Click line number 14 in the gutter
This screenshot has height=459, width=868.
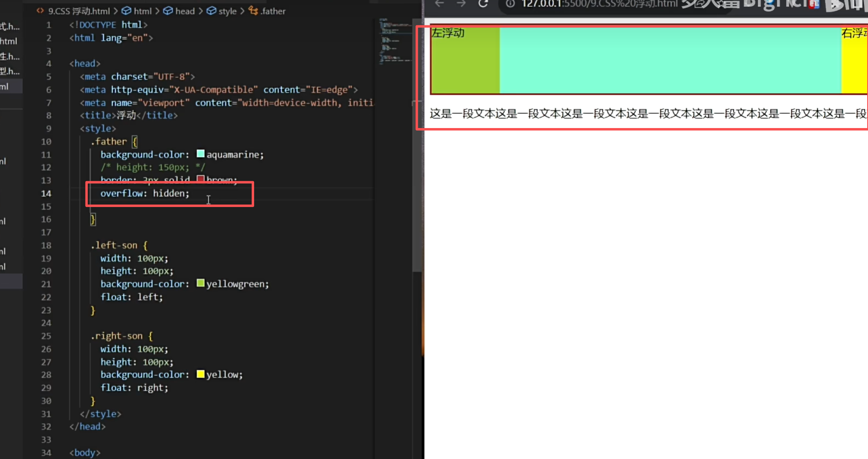click(46, 193)
